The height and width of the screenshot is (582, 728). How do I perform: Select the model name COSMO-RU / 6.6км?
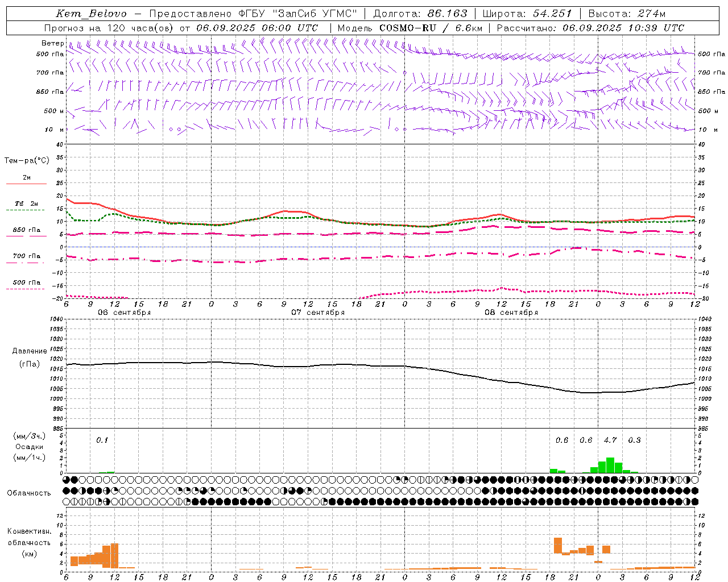pyautogui.click(x=431, y=28)
